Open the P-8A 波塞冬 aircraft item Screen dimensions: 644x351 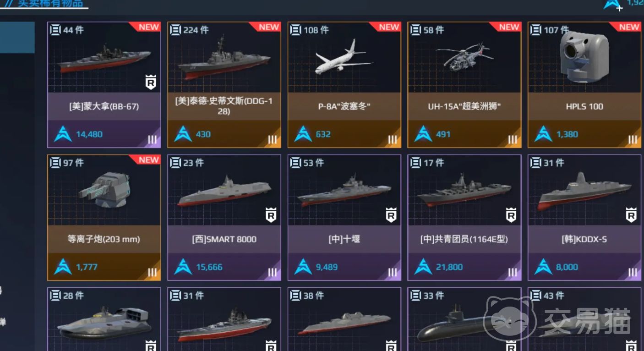click(x=344, y=85)
